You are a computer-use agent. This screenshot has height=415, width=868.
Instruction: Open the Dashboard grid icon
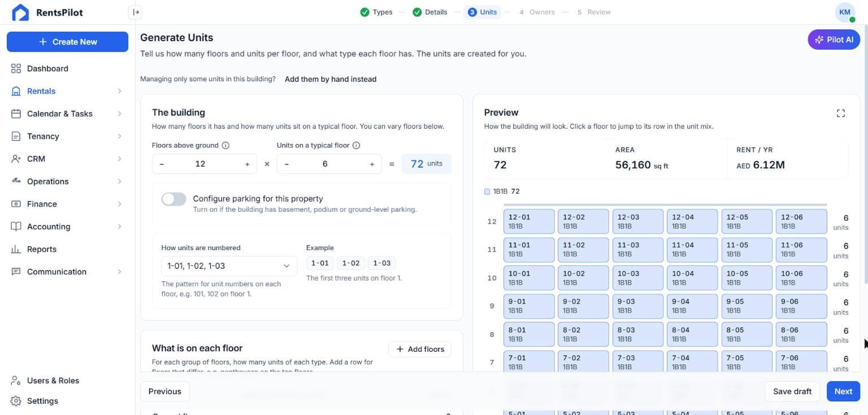click(16, 68)
